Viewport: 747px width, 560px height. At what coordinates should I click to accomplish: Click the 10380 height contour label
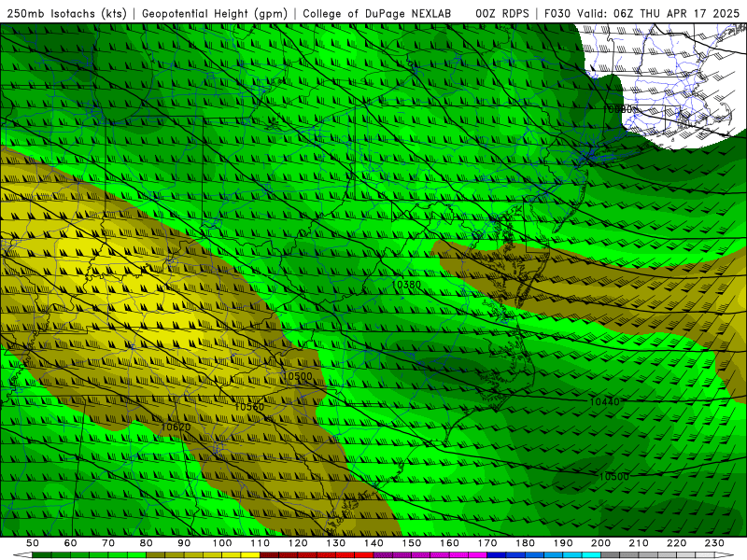point(406,285)
